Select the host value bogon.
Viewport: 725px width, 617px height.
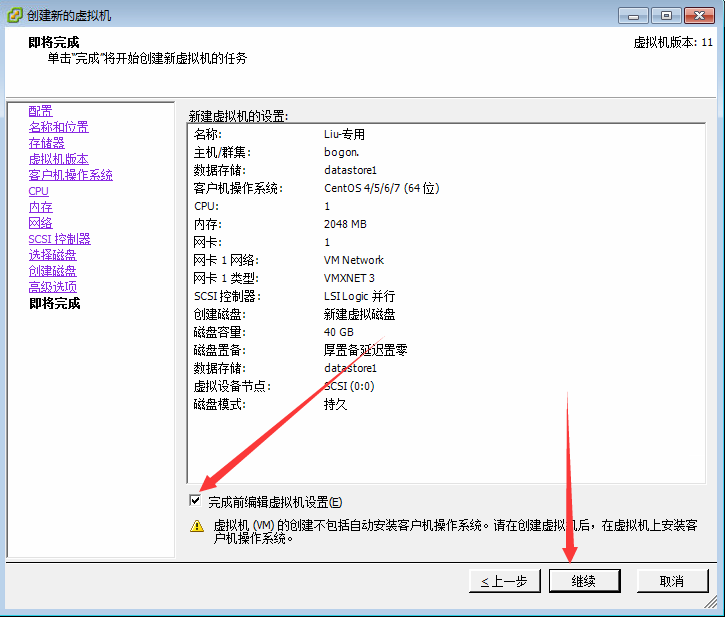click(x=341, y=152)
